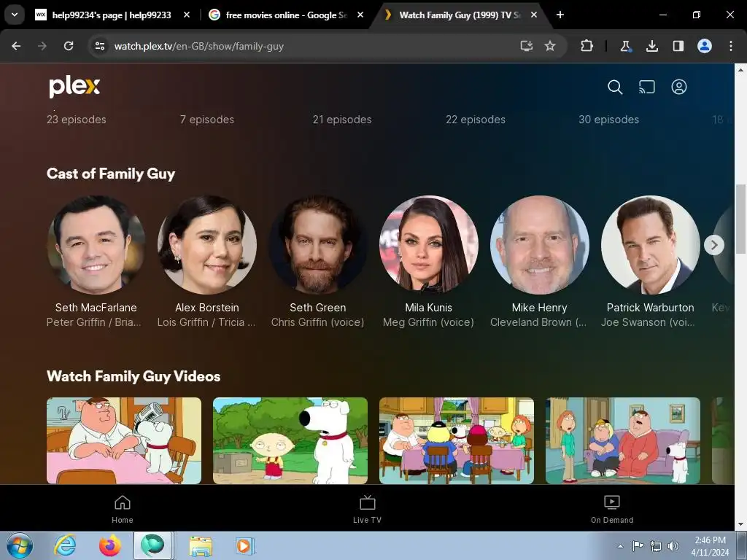Switch to help99234's page tab
747x560 pixels.
tap(112, 15)
